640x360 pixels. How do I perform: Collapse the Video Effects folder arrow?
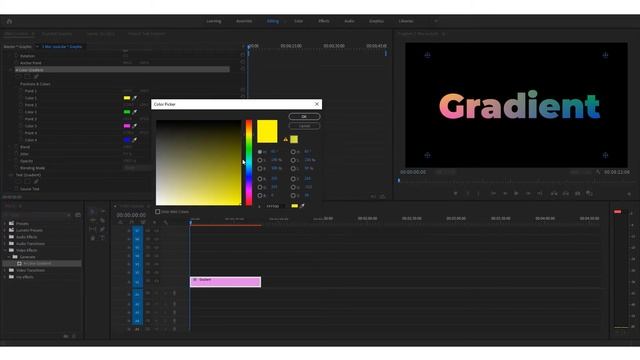click(5, 250)
